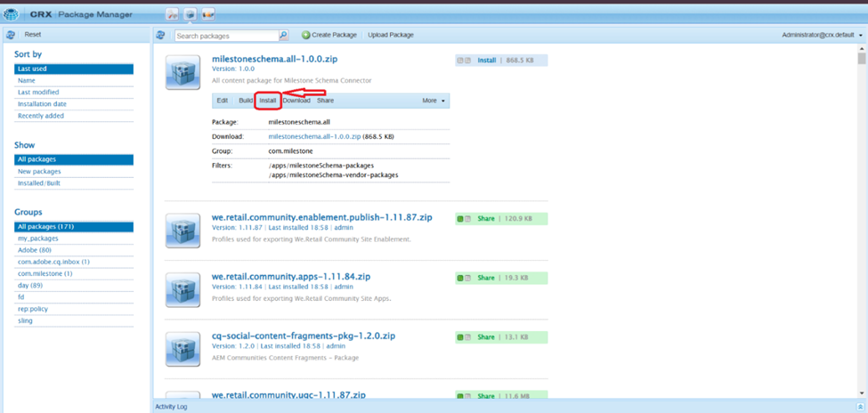Select day (89) group
This screenshot has width=868, height=413.
[74, 286]
